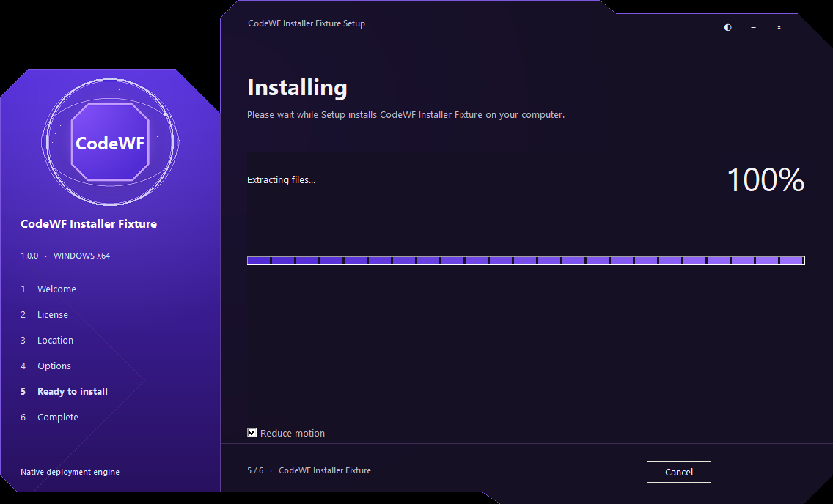The height and width of the screenshot is (504, 833).
Task: Click the CodeWF octagon logo
Action: click(x=110, y=142)
